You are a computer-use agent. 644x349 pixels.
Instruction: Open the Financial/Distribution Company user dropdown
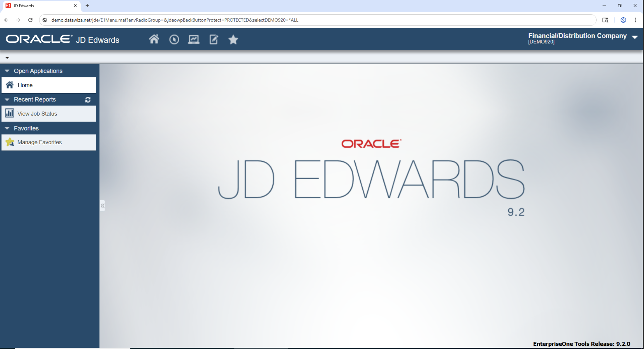coord(635,37)
